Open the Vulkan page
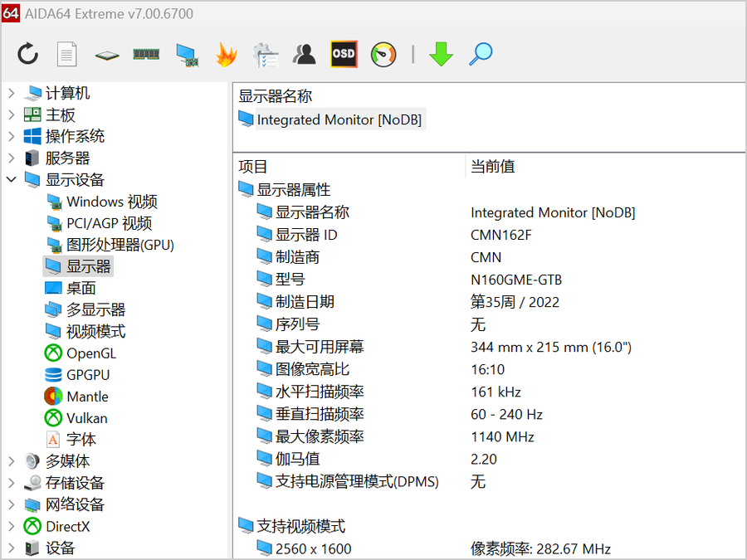747x560 pixels. tap(86, 418)
